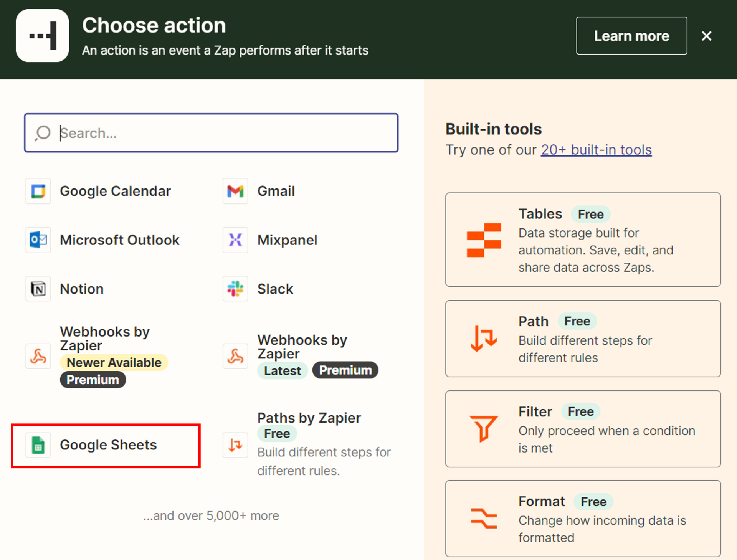The height and width of the screenshot is (560, 737).
Task: Open the Path built-in tool card
Action: point(583,339)
